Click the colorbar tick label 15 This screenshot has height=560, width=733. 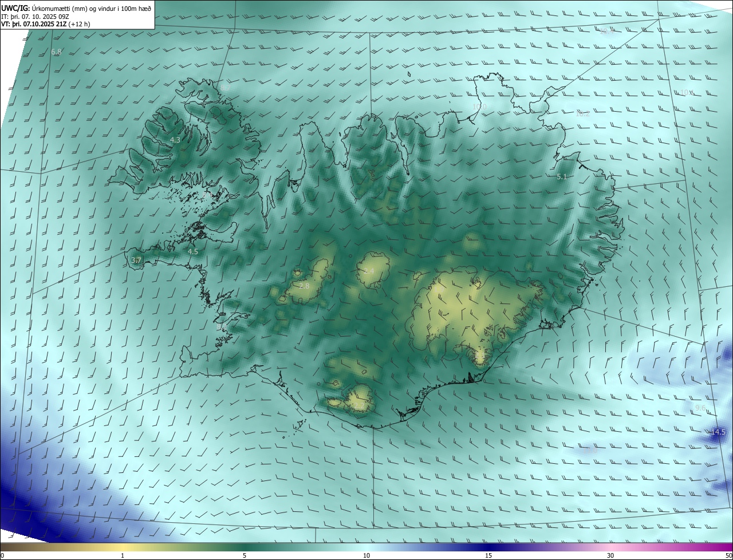(488, 555)
